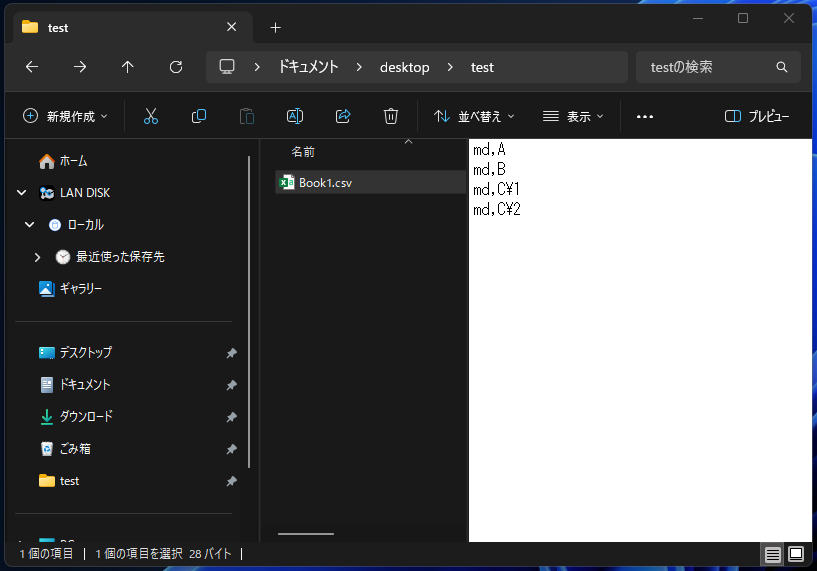Click pin icon next to デスクトップ

[x=232, y=353]
